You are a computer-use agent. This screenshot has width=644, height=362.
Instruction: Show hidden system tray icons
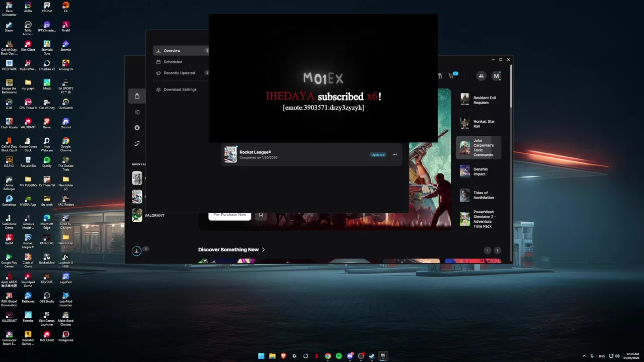coord(584,356)
